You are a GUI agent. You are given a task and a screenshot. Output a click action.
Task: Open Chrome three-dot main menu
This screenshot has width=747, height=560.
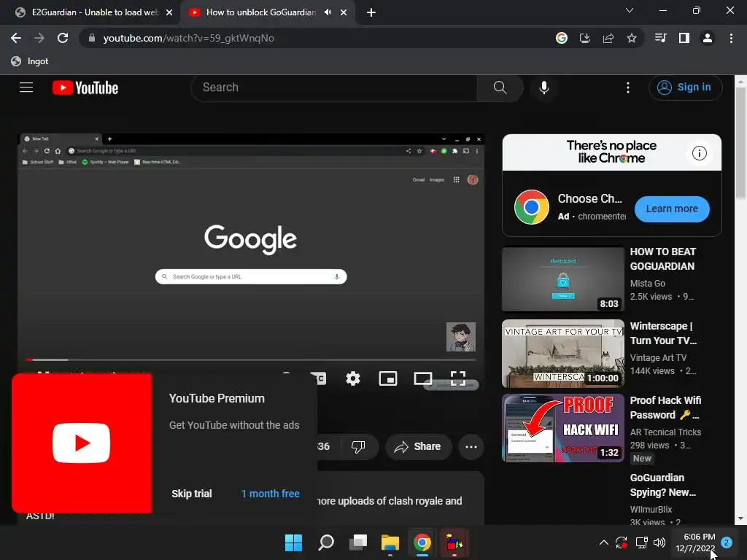(731, 38)
